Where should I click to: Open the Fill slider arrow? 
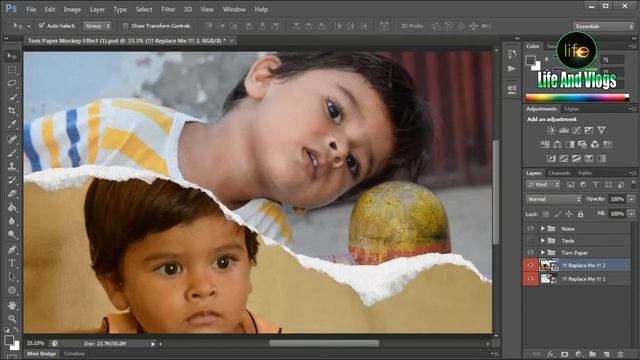[631, 213]
